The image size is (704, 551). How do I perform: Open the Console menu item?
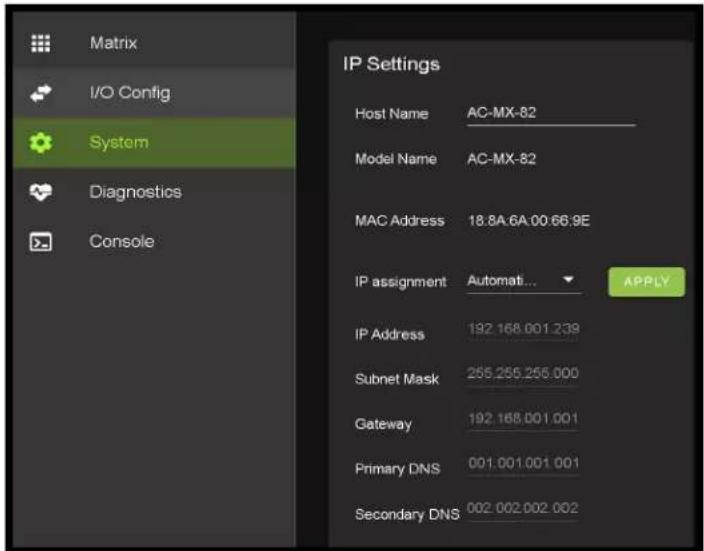click(154, 242)
